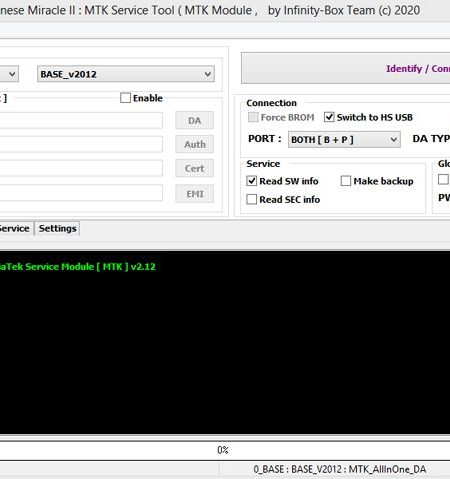Enable Make backup checkbox
The height and width of the screenshot is (479, 450).
(346, 181)
